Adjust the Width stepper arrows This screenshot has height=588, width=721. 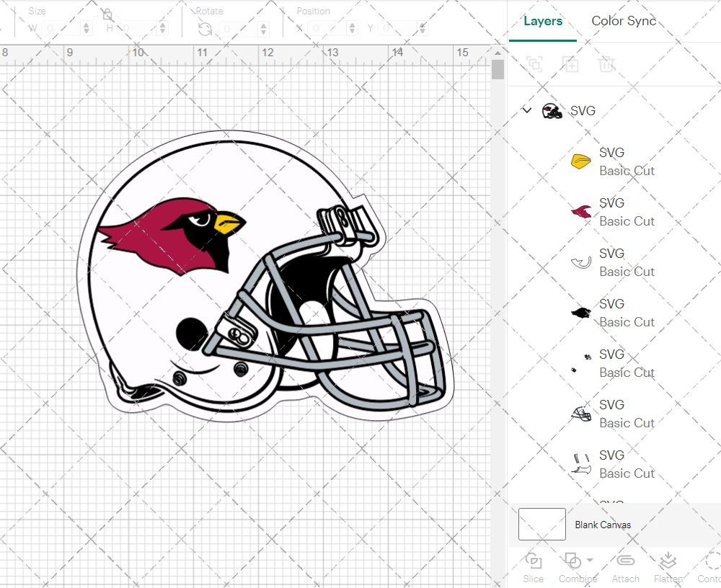click(x=87, y=29)
